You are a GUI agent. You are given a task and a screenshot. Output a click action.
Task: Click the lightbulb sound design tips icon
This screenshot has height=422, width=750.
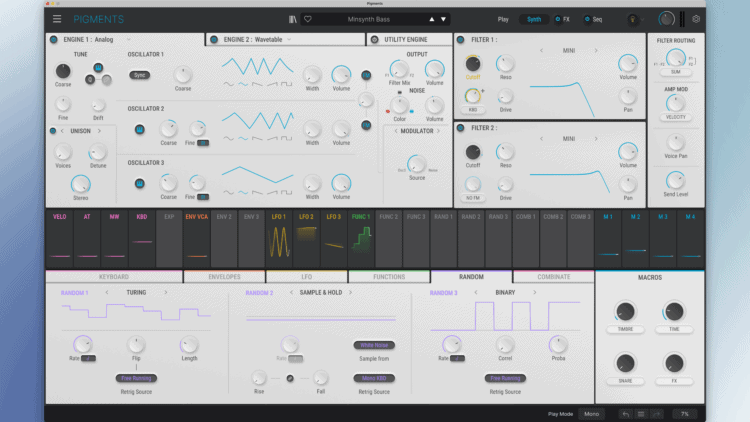click(632, 20)
